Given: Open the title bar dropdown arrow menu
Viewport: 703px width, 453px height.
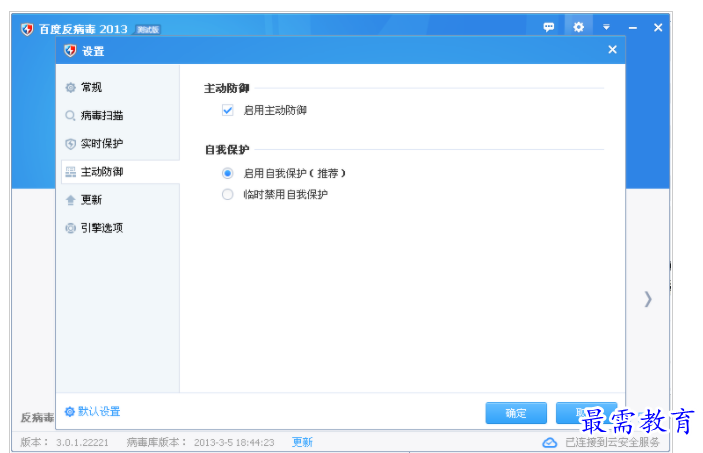Looking at the screenshot, I should [x=606, y=27].
